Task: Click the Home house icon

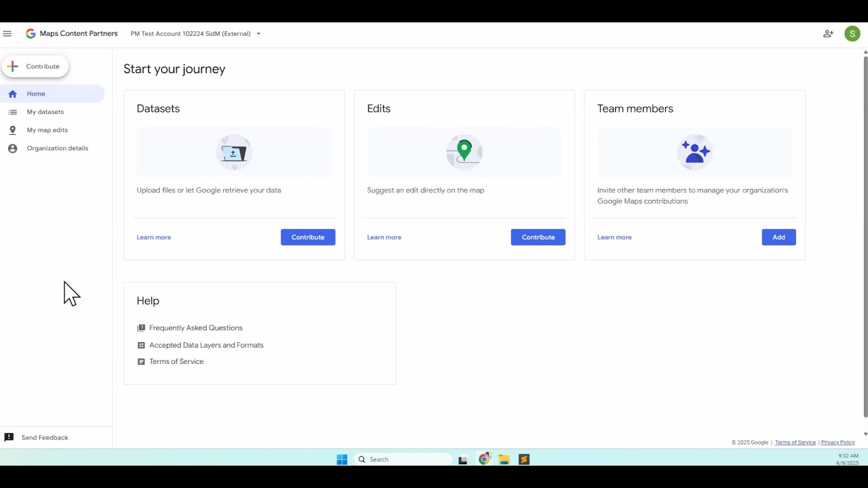Action: [12, 94]
